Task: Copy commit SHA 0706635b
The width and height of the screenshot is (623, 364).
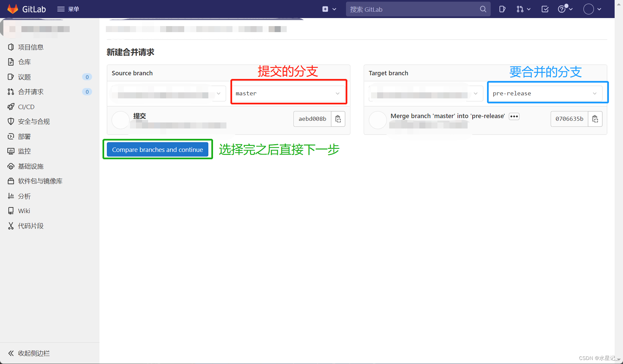Action: click(x=595, y=119)
